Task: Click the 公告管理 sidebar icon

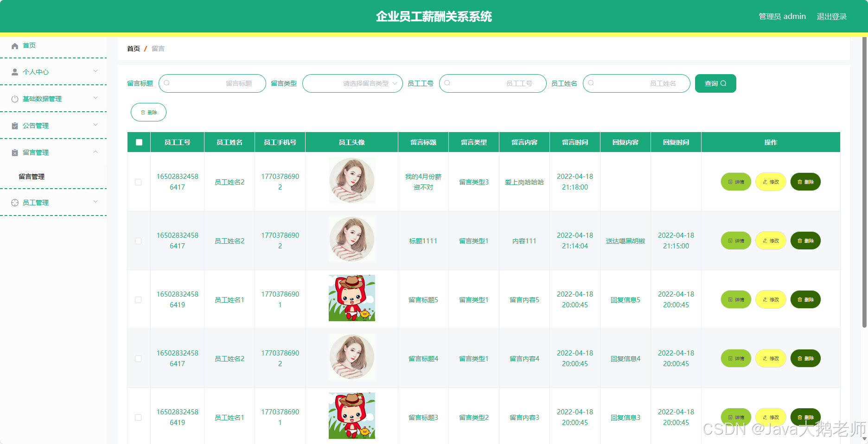Action: click(14, 126)
